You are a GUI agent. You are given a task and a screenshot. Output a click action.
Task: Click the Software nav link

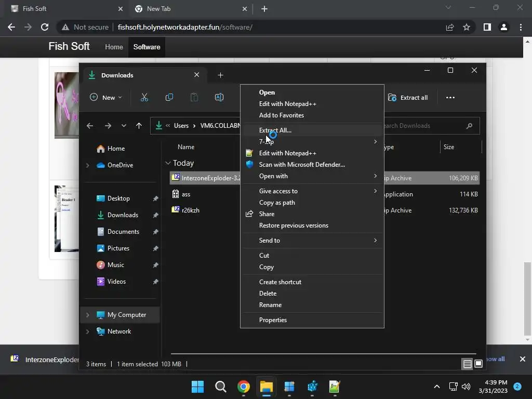coord(147,47)
